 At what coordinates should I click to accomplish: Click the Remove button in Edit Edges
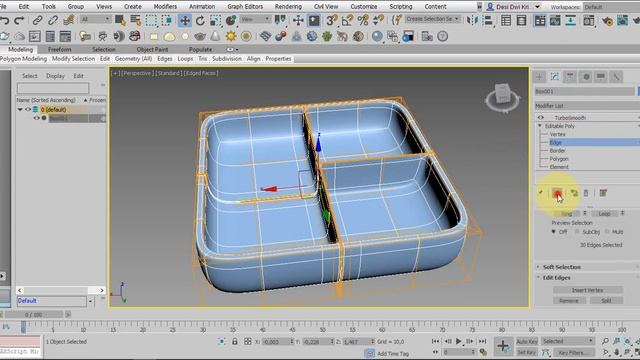[569, 300]
